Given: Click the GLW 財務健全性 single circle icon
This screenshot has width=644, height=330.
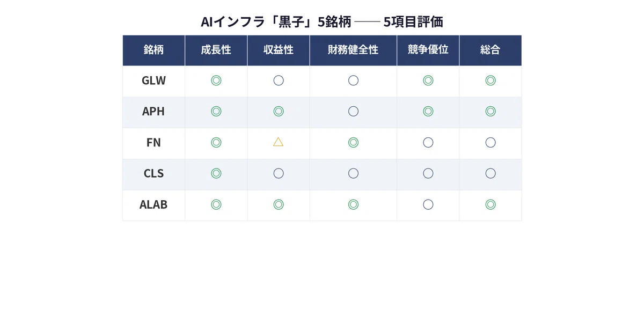Looking at the screenshot, I should tap(353, 80).
